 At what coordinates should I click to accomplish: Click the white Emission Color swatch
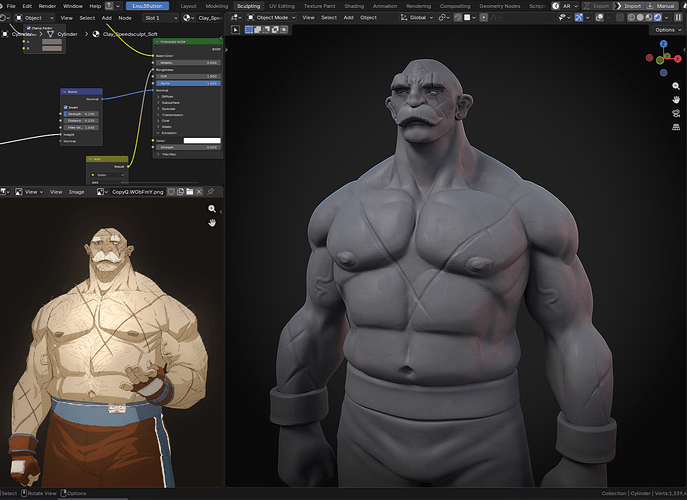click(x=202, y=141)
